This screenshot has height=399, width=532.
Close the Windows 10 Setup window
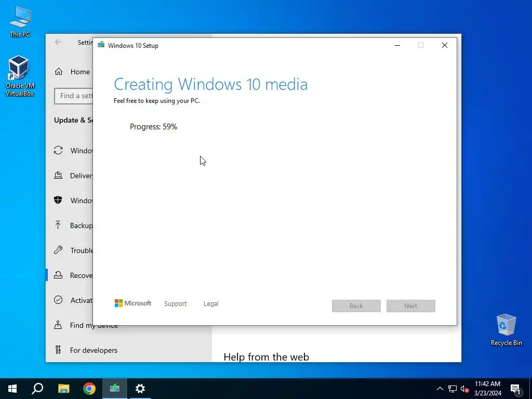(445, 45)
